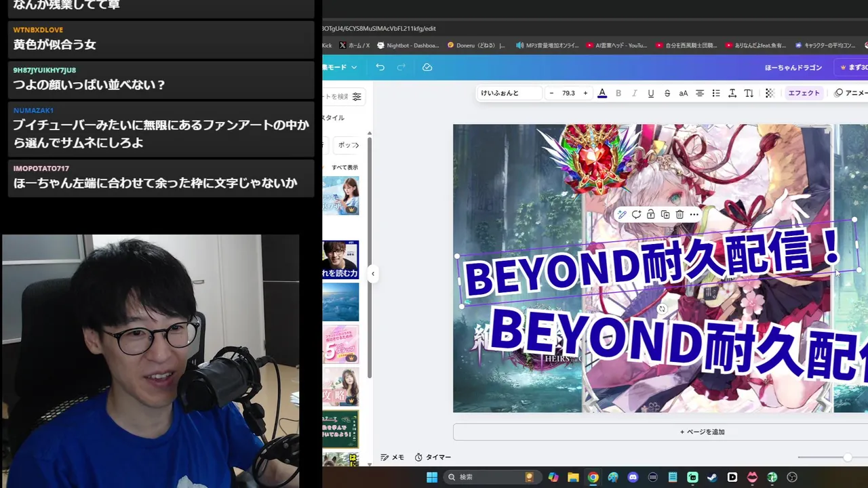Image resolution: width=868 pixels, height=488 pixels.
Task: Open the 編集モード dropdown
Action: pos(340,67)
